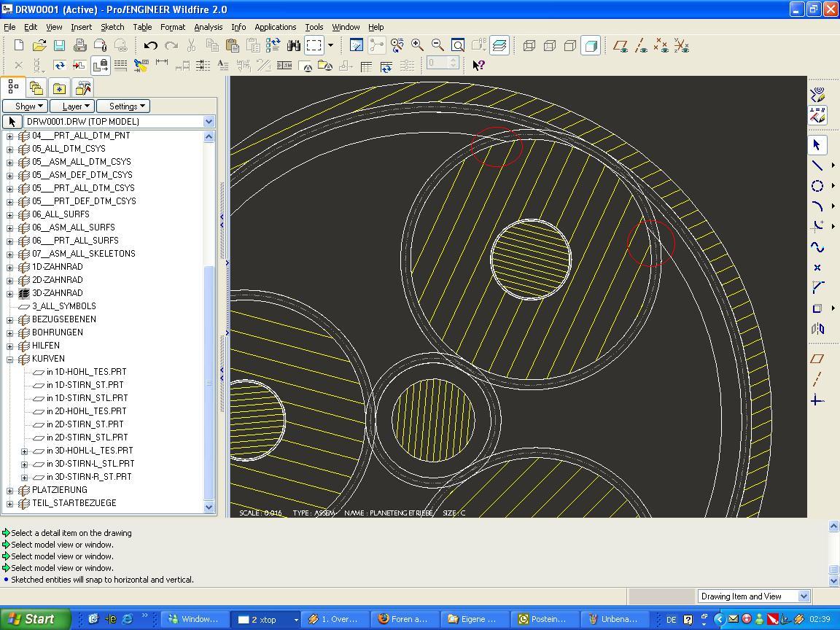Select the 3D-ZAHNRAD layer
Screen dimensions: 840x630
click(x=58, y=293)
